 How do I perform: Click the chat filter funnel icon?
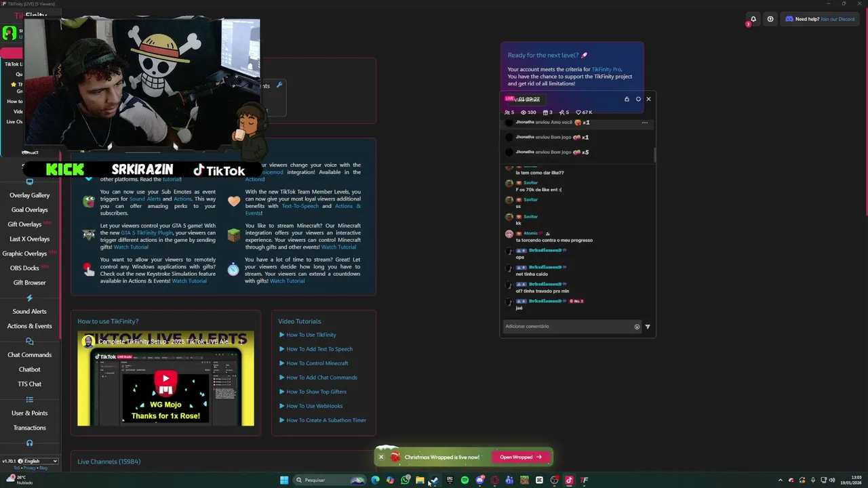coord(648,327)
